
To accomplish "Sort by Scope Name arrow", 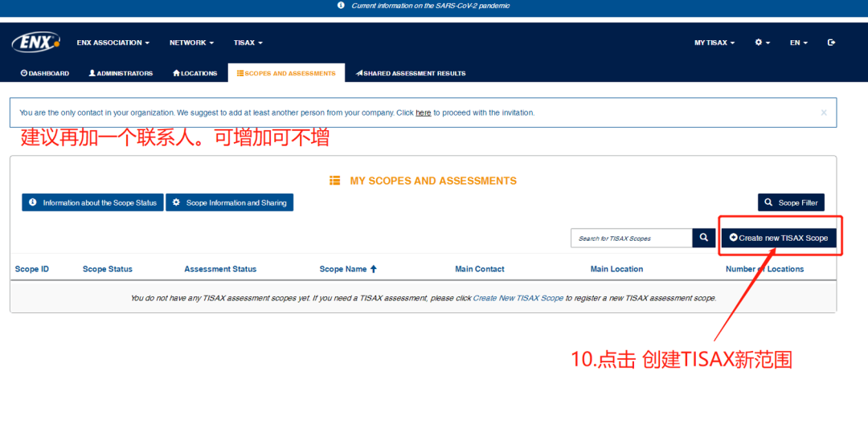I will pos(373,269).
